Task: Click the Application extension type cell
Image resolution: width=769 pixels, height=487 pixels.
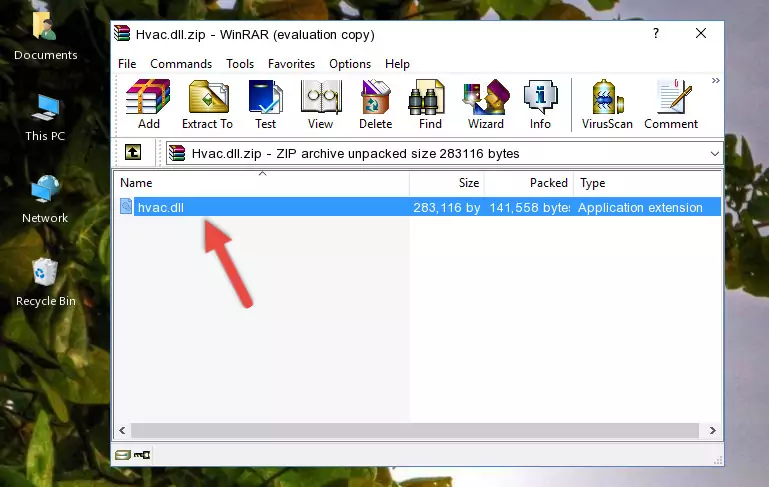Action: click(x=640, y=207)
